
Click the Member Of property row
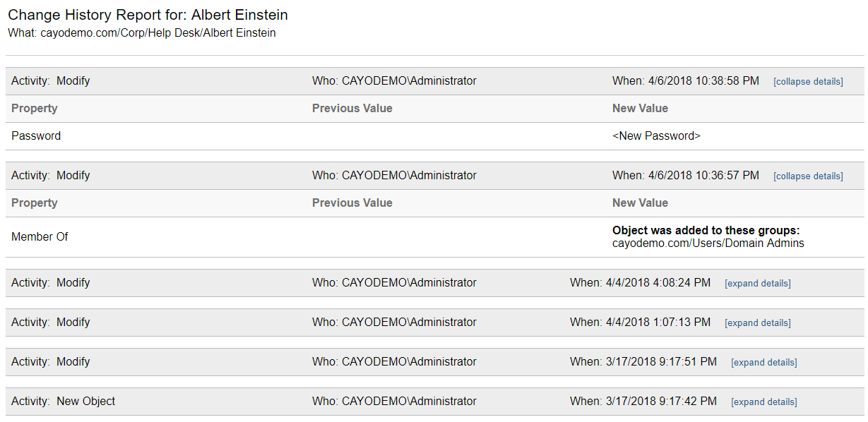click(x=434, y=237)
